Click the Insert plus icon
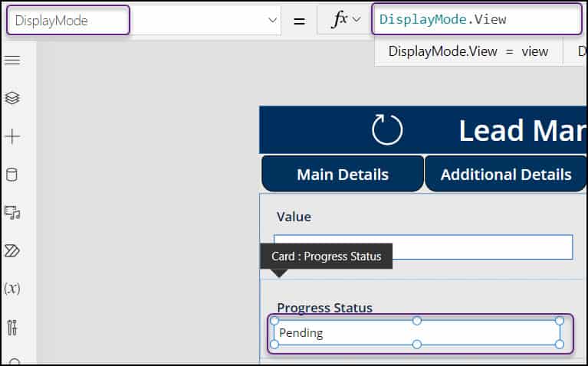588x366 pixels. [12, 137]
